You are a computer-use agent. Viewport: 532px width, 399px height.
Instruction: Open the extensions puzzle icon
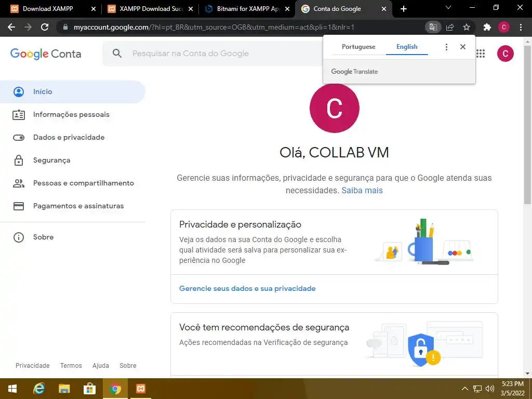487,27
